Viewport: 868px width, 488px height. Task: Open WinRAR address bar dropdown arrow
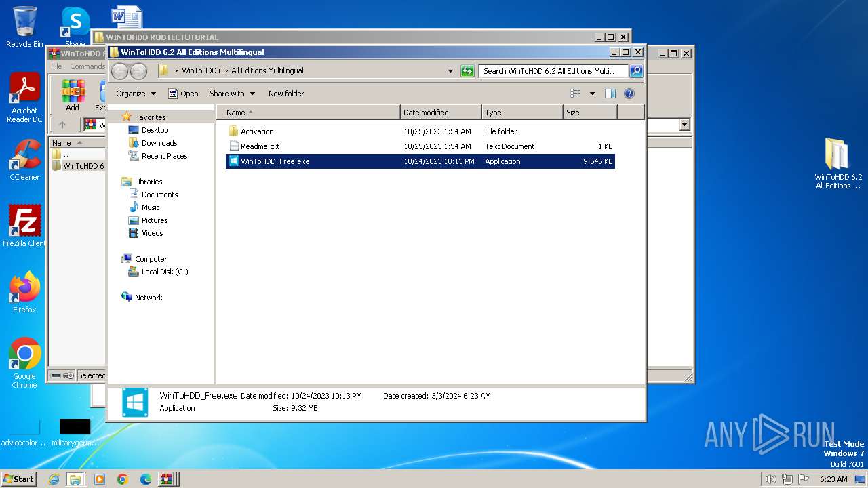684,125
